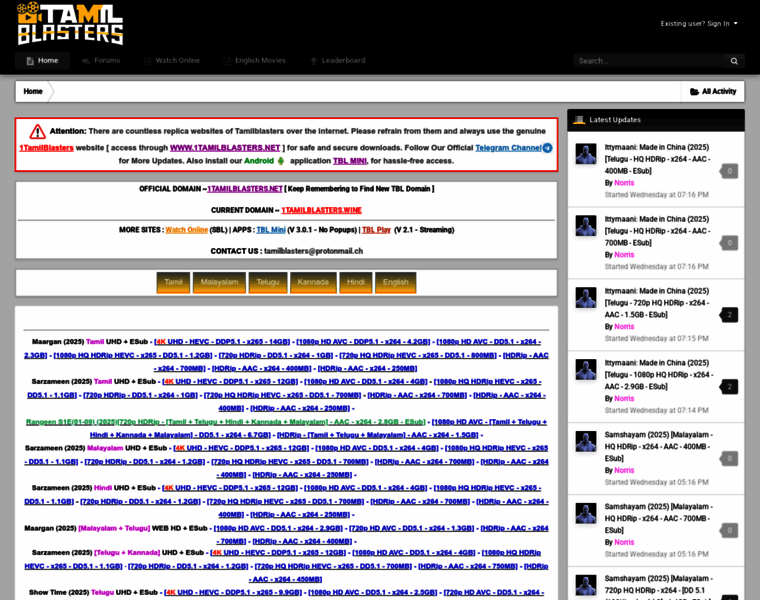Click the Telegram icon in notice

click(x=547, y=148)
